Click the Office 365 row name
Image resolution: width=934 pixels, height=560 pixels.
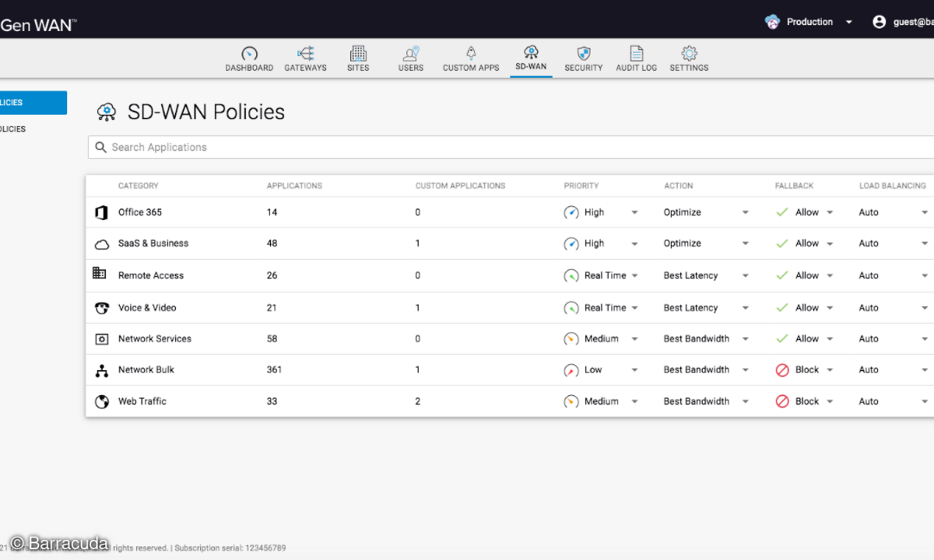tap(140, 212)
